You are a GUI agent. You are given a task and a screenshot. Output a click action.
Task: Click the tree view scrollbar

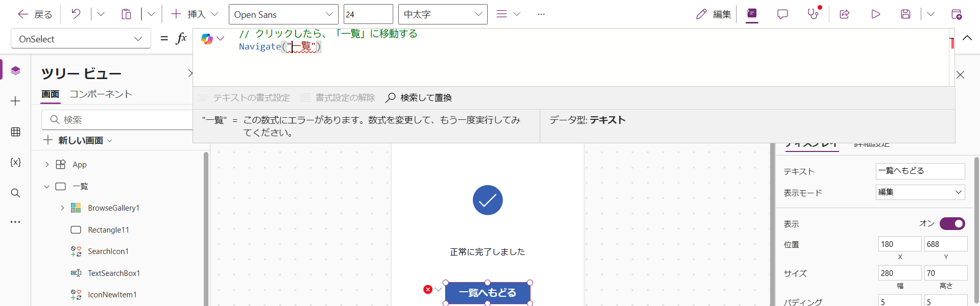(206, 228)
